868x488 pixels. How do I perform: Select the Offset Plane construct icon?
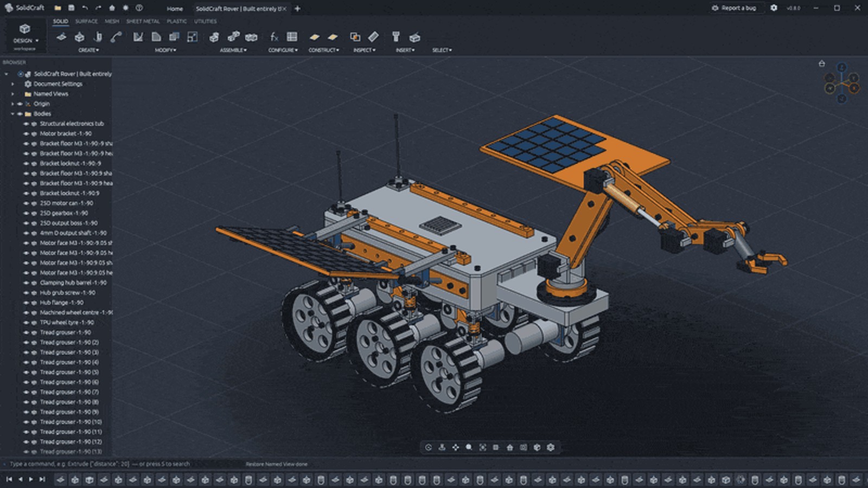[x=314, y=37]
